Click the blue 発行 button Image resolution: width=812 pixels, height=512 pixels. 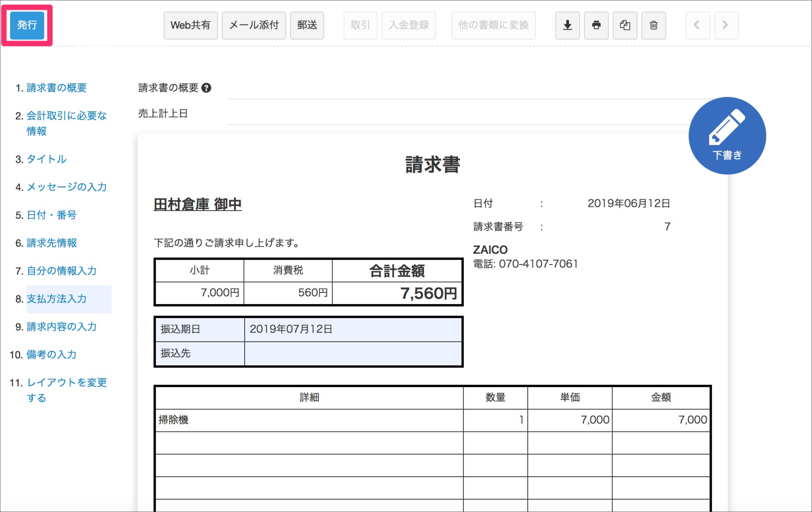[x=27, y=25]
